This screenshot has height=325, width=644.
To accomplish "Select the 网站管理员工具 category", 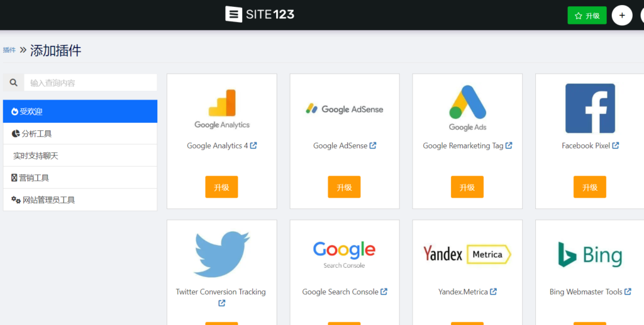I will 80,200.
